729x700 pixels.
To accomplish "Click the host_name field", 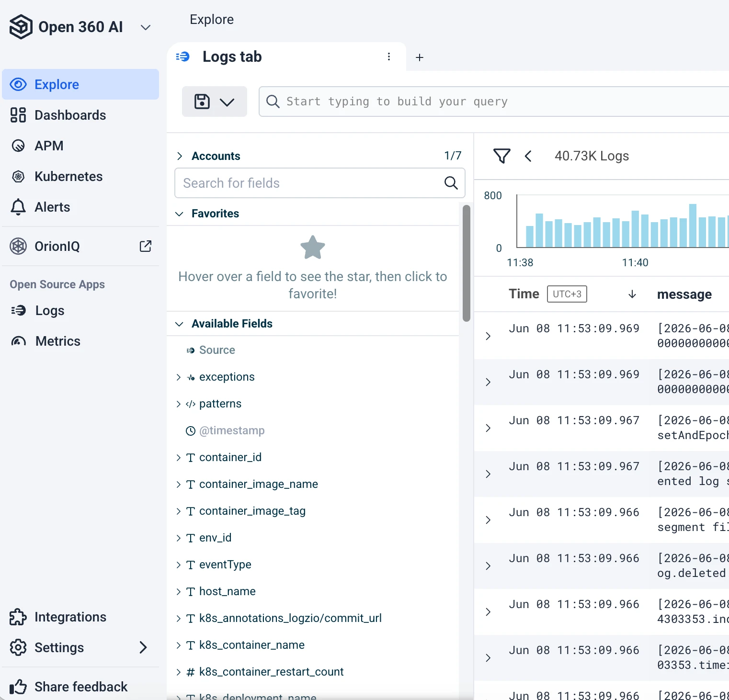I will click(228, 591).
